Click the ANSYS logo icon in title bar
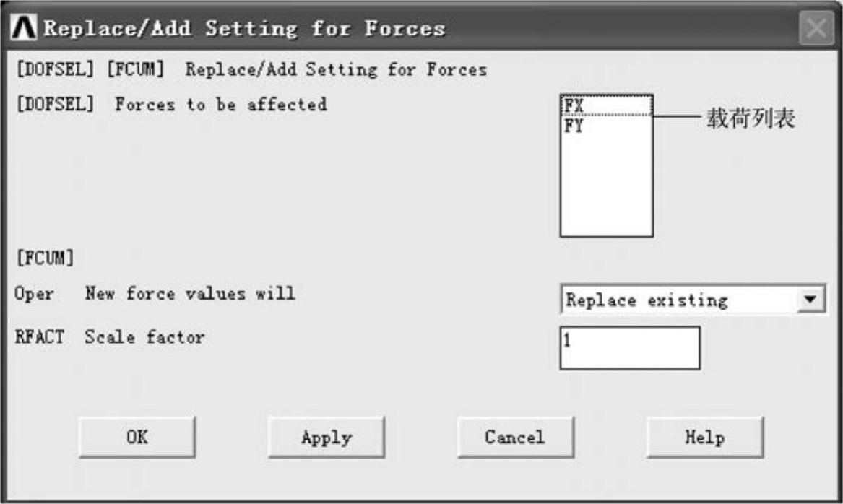 (x=23, y=27)
